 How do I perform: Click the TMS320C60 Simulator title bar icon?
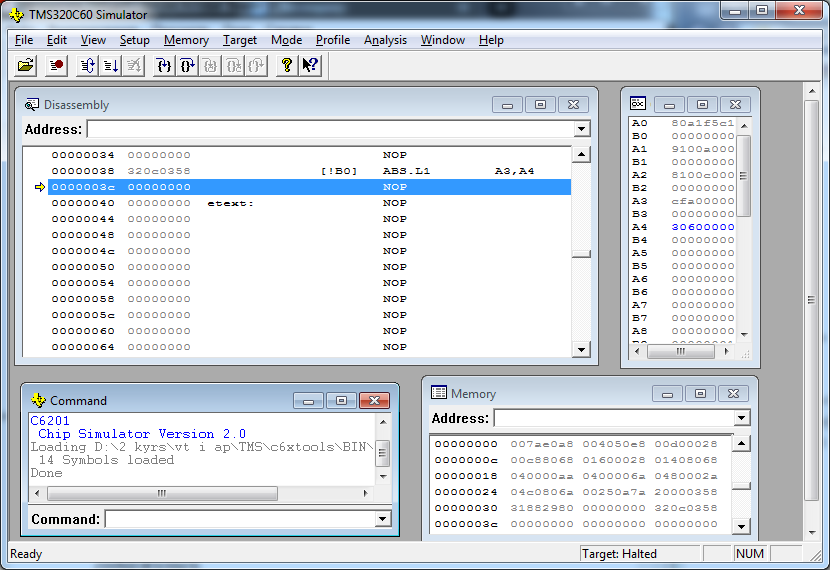pyautogui.click(x=17, y=15)
